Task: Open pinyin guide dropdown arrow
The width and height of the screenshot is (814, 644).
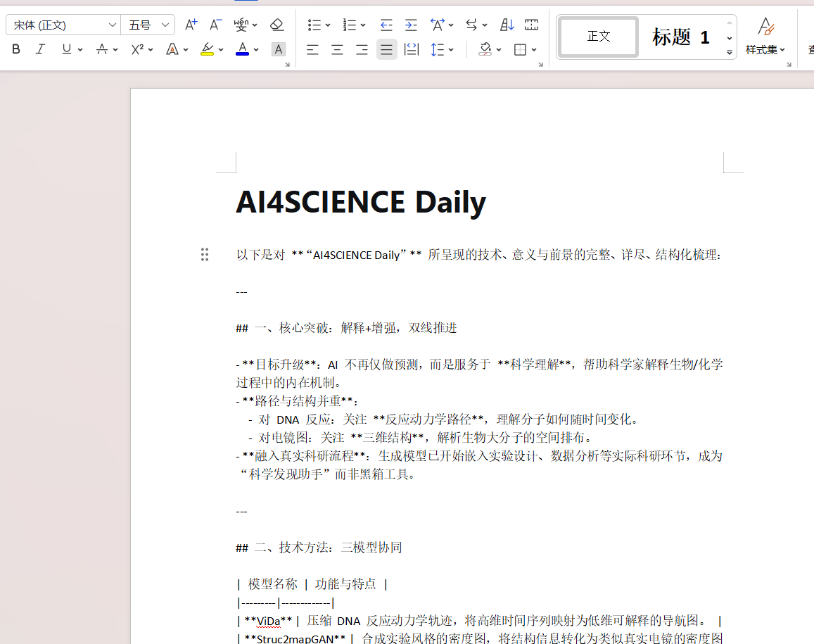Action: (x=255, y=25)
